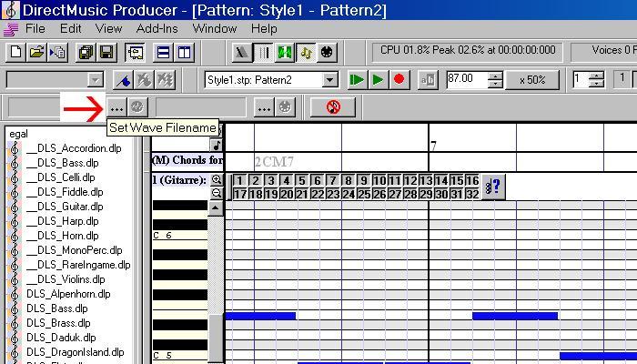Select DLS_Alpenhorn.dlp in the file list

tap(67, 294)
